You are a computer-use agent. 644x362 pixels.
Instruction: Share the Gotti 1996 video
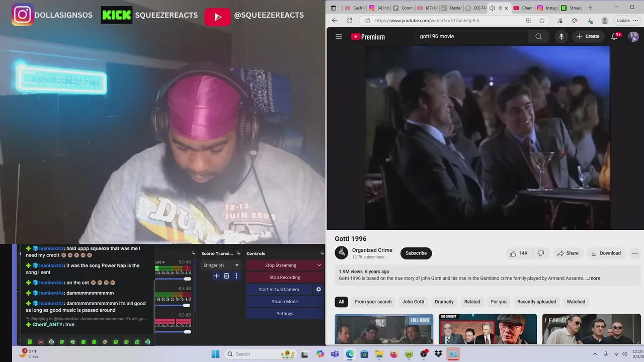click(568, 253)
